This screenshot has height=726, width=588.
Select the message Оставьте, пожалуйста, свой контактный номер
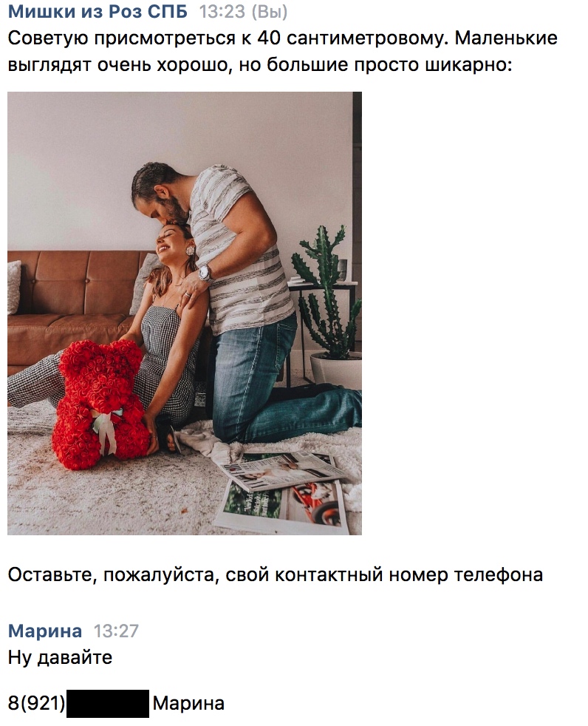(x=276, y=574)
